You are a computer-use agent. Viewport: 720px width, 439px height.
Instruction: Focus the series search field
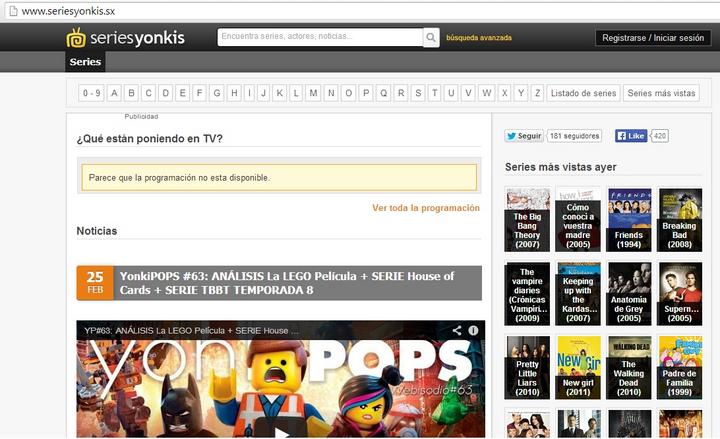pos(320,37)
